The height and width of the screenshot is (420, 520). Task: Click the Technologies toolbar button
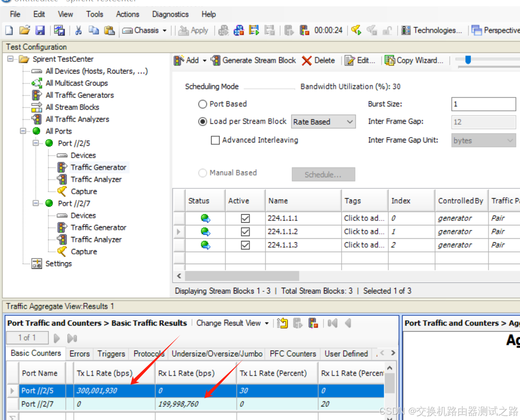432,31
